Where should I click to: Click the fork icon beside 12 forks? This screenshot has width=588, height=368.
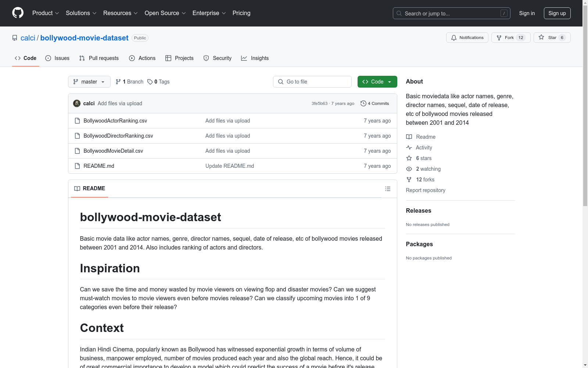coord(409,180)
